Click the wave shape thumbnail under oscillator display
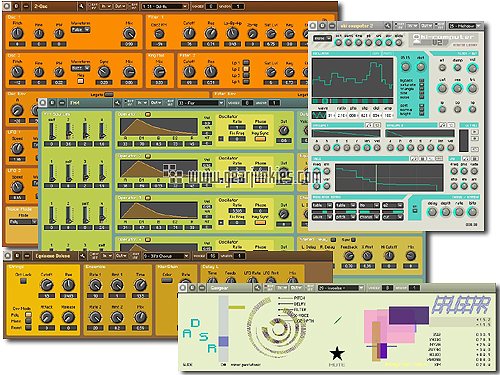 [x=319, y=115]
